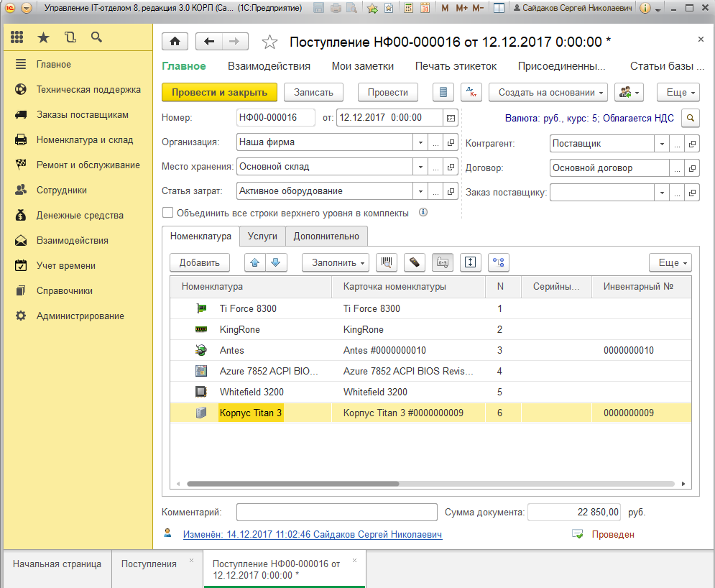
Task: Open the history icon in the sidebar panel
Action: click(70, 37)
